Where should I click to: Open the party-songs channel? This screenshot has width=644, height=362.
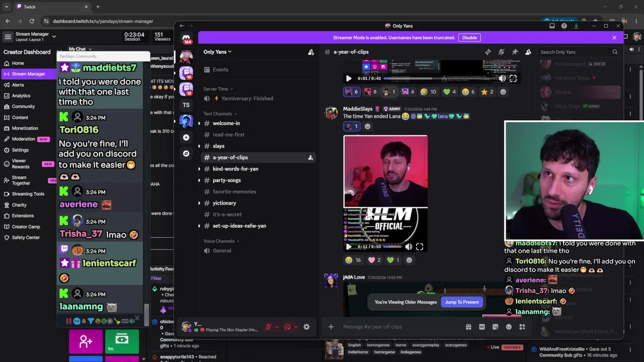pos(258,180)
